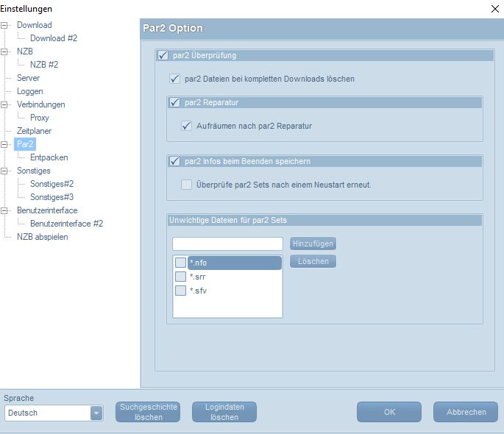504x434 pixels.
Task: Open Download settings in the tree
Action: (35, 25)
